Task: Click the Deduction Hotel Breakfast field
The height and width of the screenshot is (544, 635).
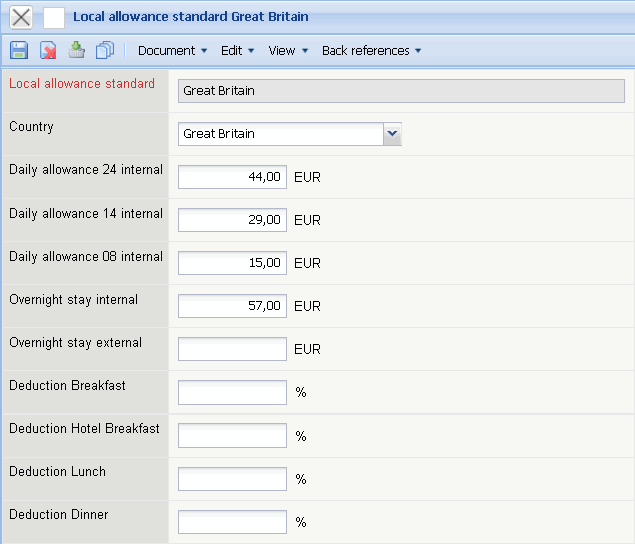Action: [x=232, y=436]
